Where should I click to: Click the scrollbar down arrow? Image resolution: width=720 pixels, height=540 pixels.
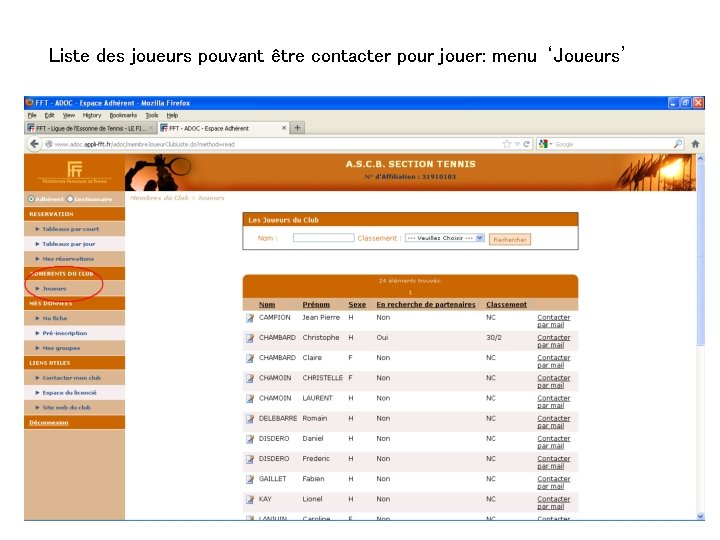click(700, 517)
